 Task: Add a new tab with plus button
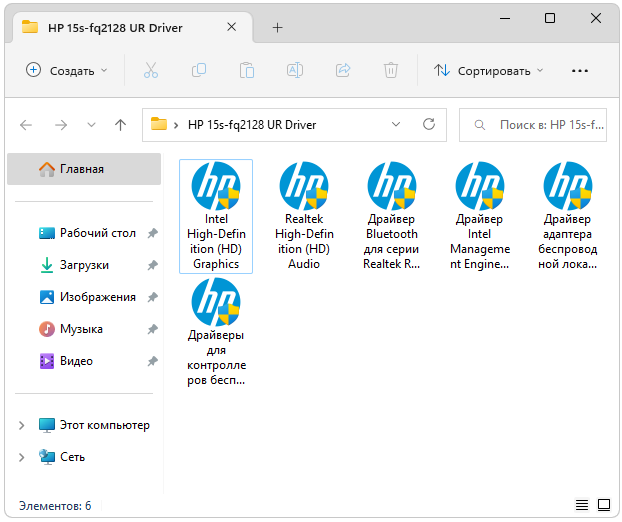click(x=278, y=27)
